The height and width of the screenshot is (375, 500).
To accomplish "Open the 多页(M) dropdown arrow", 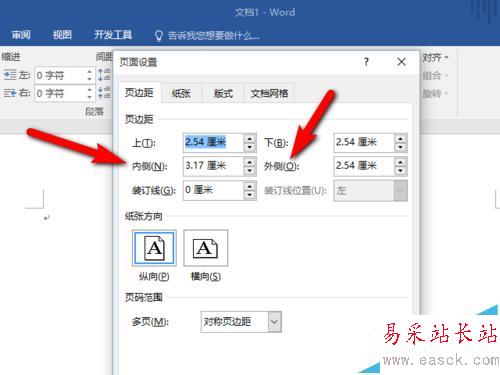I will pyautogui.click(x=275, y=322).
